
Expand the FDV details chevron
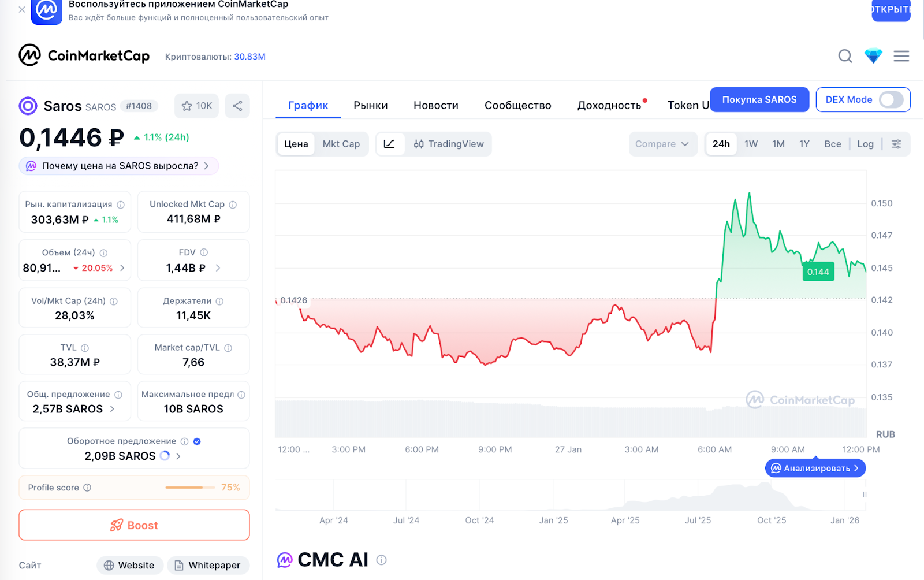point(218,268)
